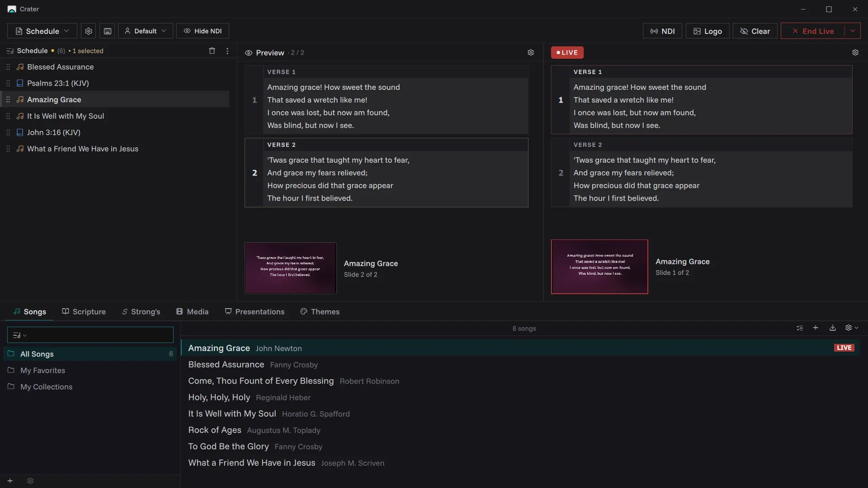This screenshot has width=868, height=488.
Task: Click the music note icon beside Blessed Assurance
Action: click(x=20, y=67)
